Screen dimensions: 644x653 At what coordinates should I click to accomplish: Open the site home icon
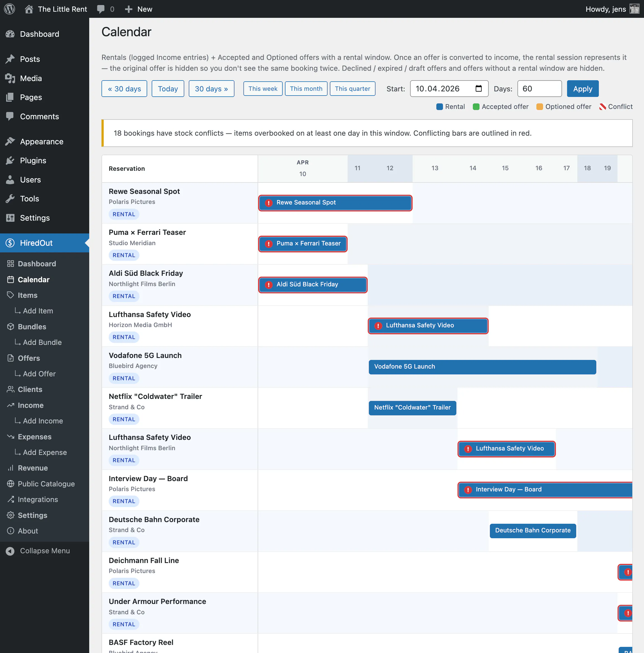pos(29,9)
